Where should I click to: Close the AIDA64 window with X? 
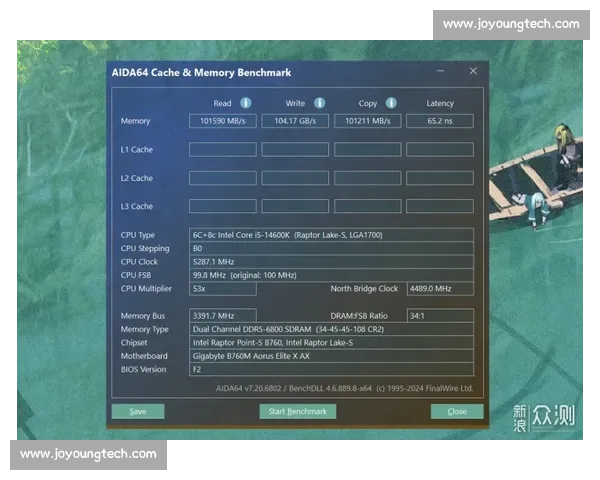click(473, 71)
